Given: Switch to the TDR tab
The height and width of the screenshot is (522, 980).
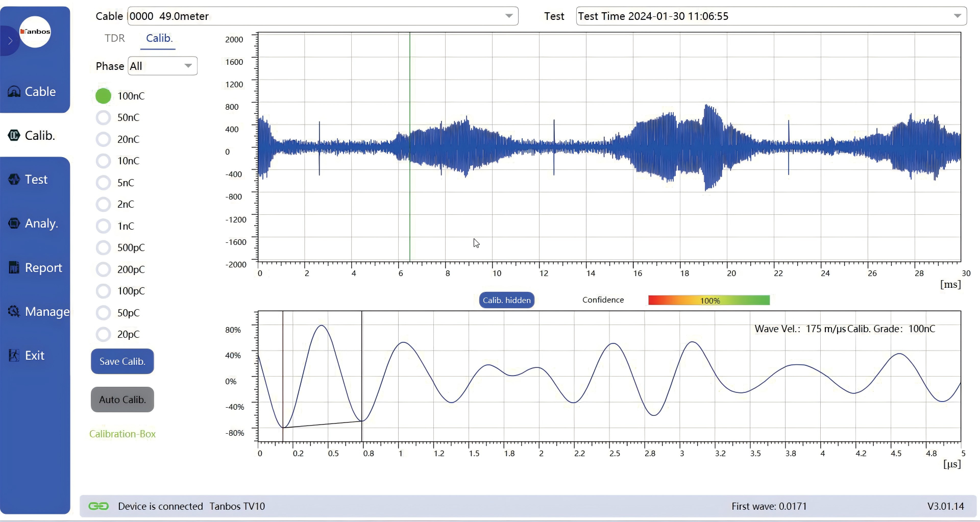Looking at the screenshot, I should (x=115, y=38).
